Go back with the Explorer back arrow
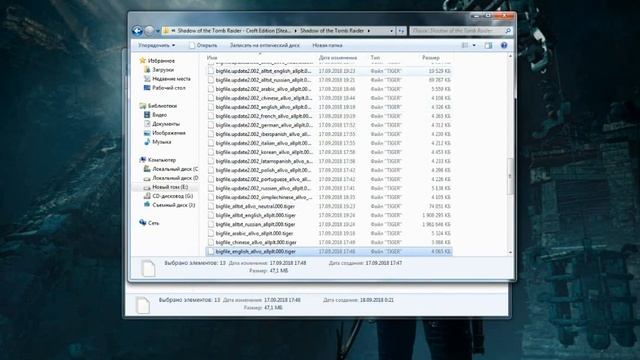 pos(138,31)
